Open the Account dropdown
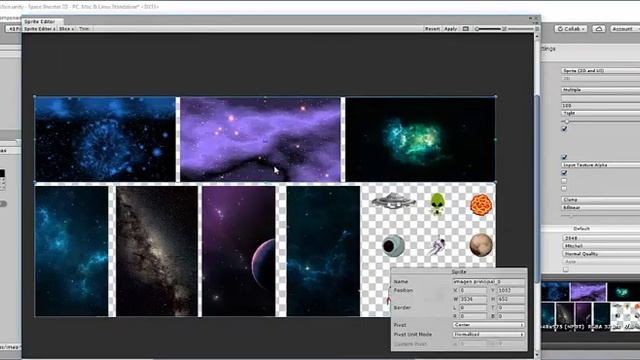 pos(624,29)
